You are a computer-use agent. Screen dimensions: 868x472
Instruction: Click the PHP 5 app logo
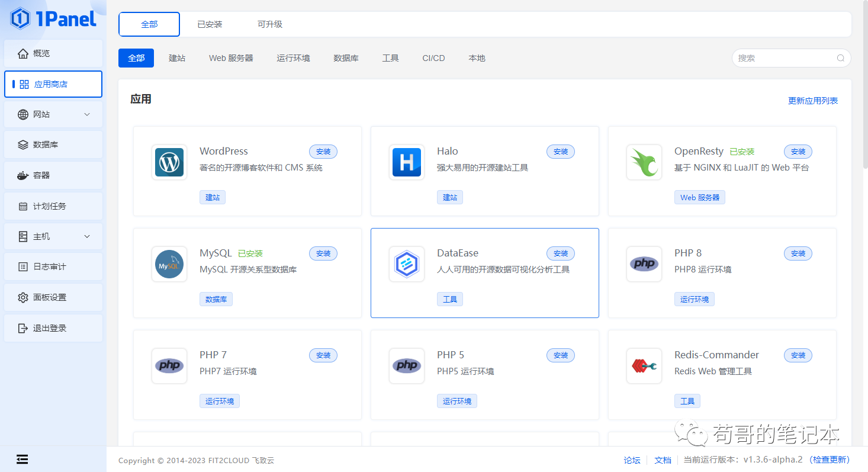coord(407,366)
